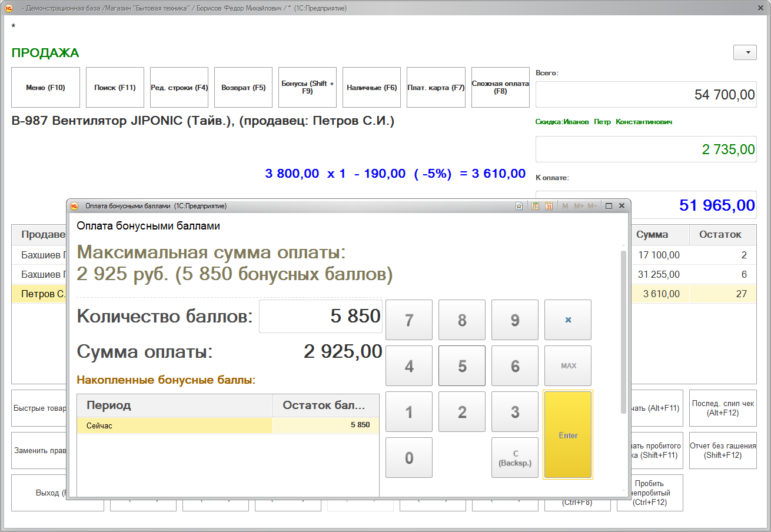Click the Сумма оплаты value 2 925,00
This screenshot has width=771, height=532.
pyautogui.click(x=343, y=351)
